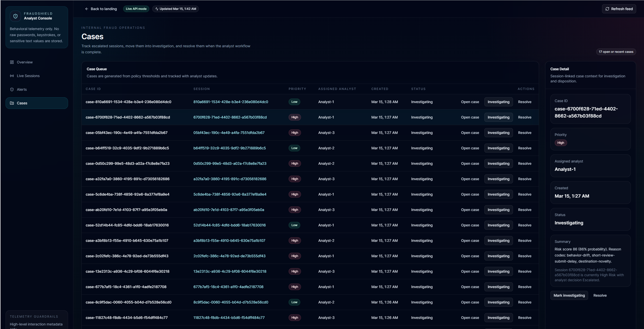Click the Live API mode badge
644x329 pixels.
pyautogui.click(x=136, y=9)
